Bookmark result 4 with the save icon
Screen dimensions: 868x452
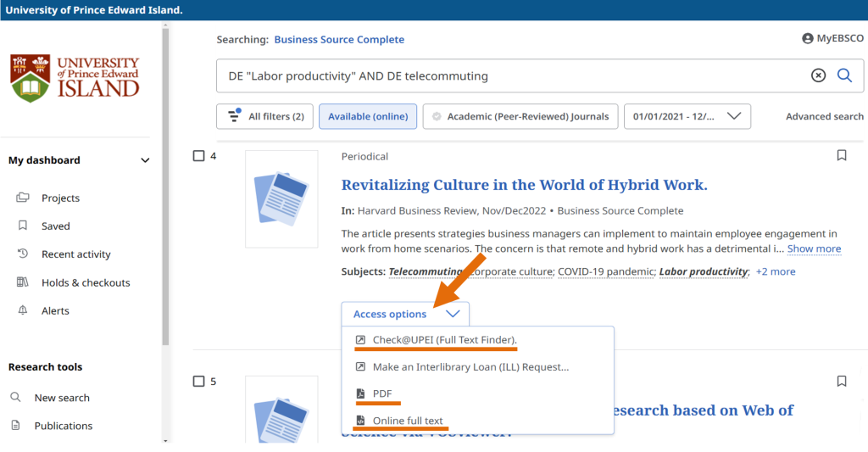842,156
